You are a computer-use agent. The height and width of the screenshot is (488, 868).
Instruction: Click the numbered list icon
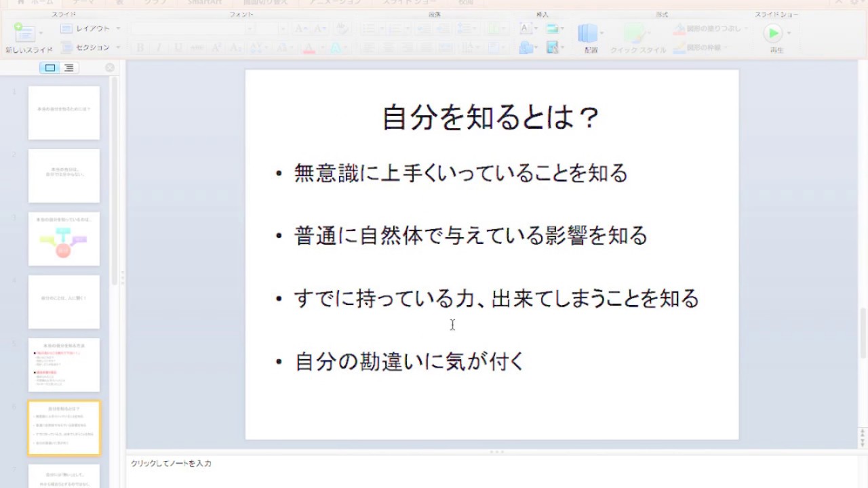397,28
